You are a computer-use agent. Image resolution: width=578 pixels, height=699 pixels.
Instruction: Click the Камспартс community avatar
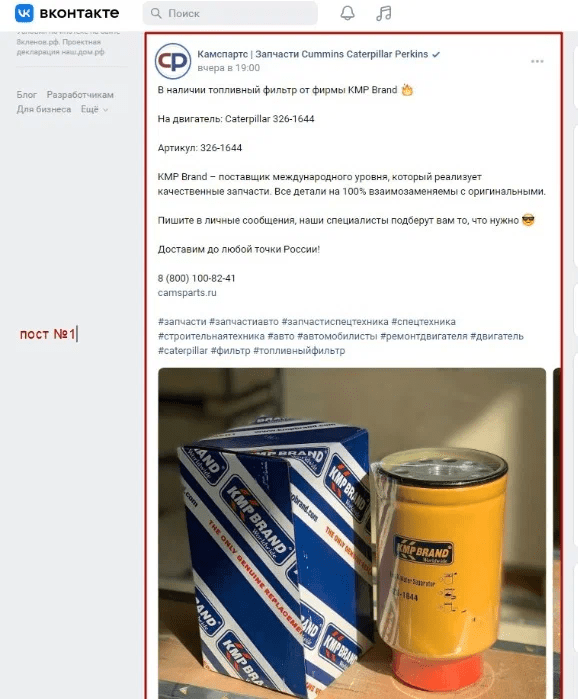pyautogui.click(x=173, y=61)
